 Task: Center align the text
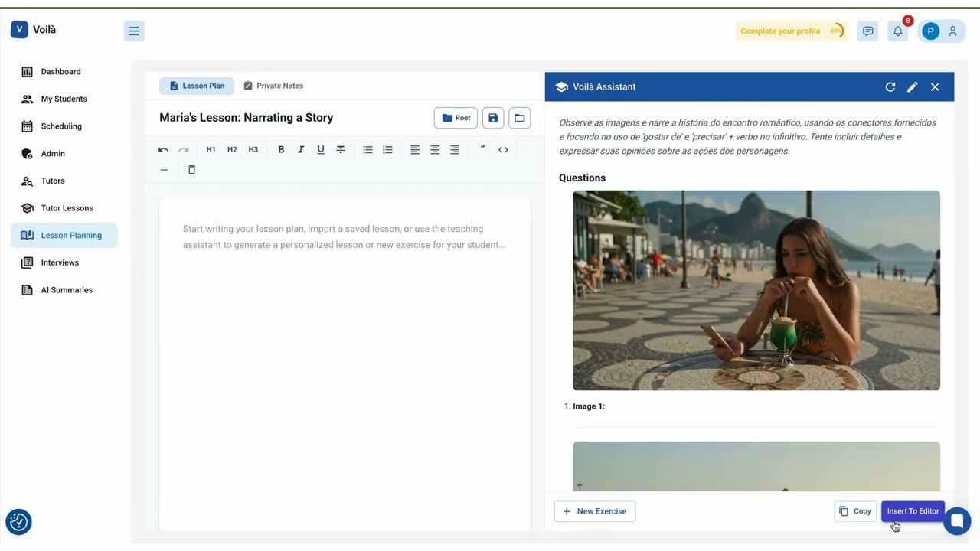[435, 150]
